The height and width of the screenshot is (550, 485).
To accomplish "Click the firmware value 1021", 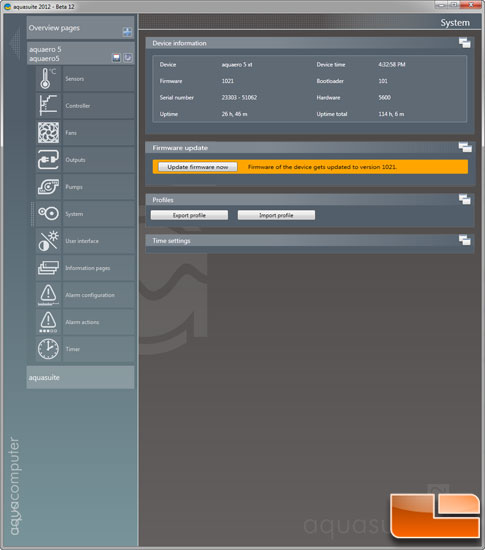I will coord(228,81).
